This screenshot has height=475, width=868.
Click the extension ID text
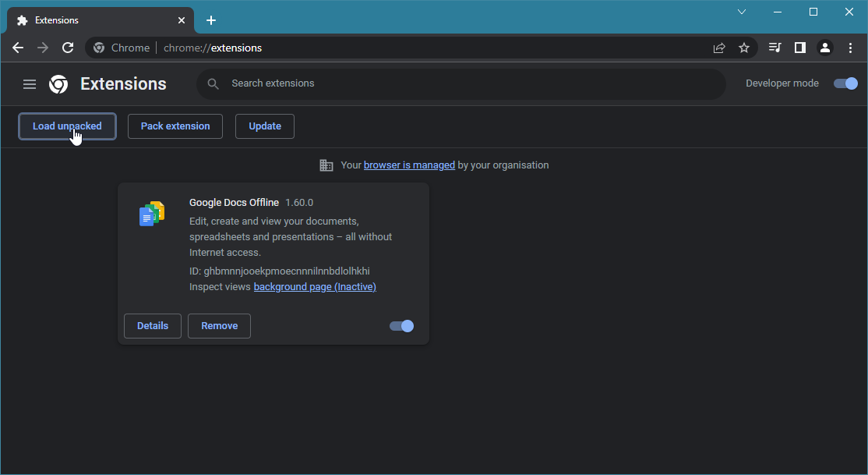click(280, 271)
